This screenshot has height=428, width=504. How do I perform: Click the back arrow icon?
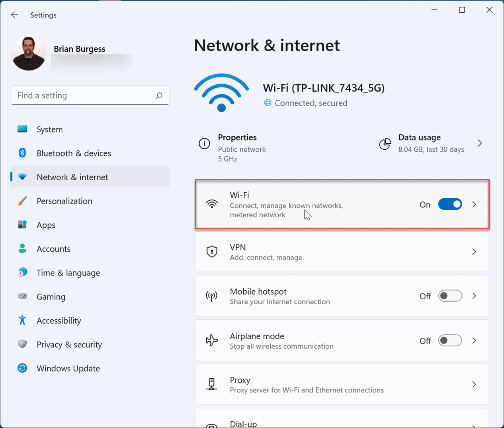pyautogui.click(x=15, y=15)
